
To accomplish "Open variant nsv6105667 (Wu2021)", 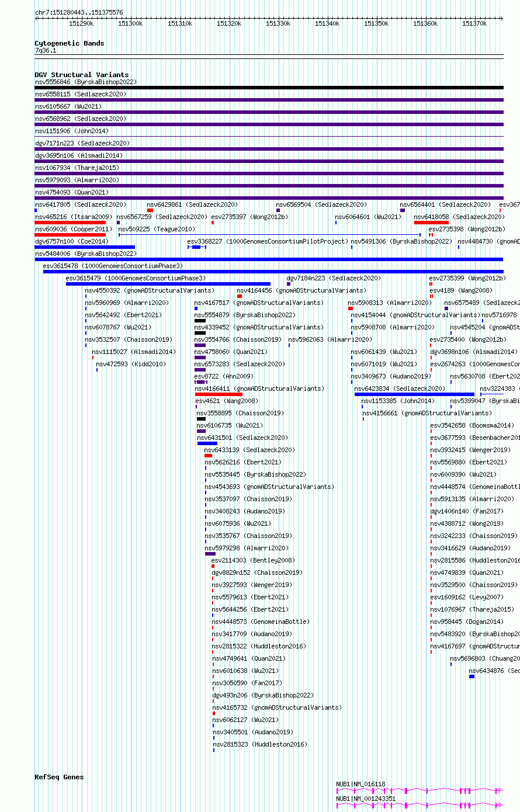I will [x=68, y=107].
